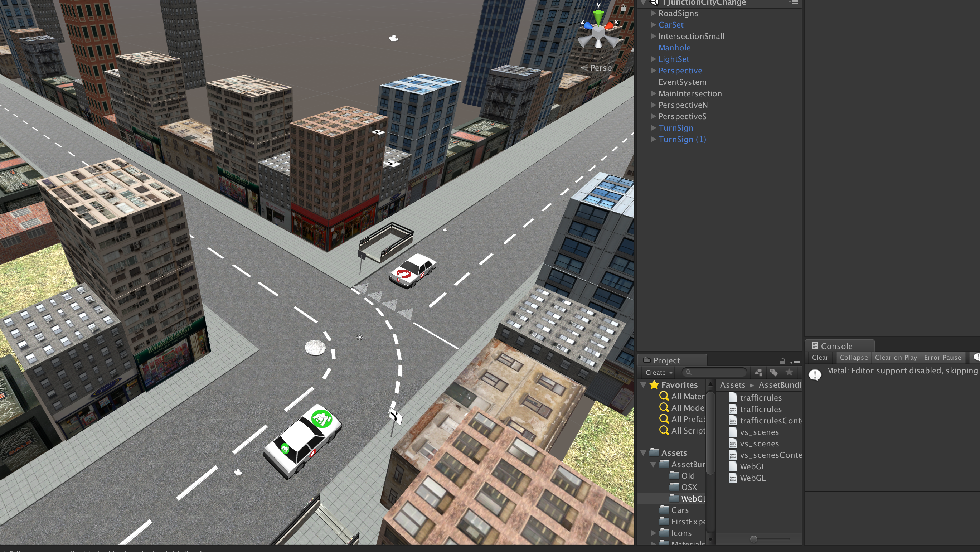Select All Materials favorite search

pyautogui.click(x=687, y=396)
